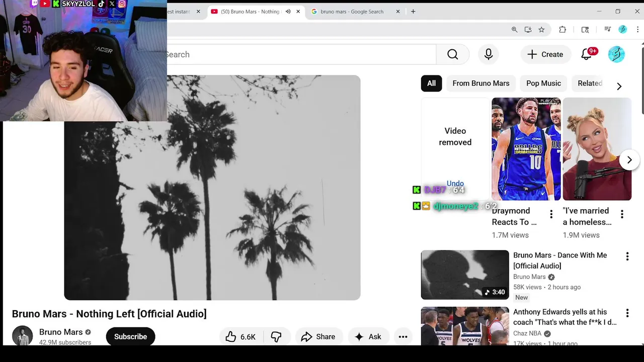Select the Related chip
Viewport: 644px width, 362px height.
coord(590,83)
